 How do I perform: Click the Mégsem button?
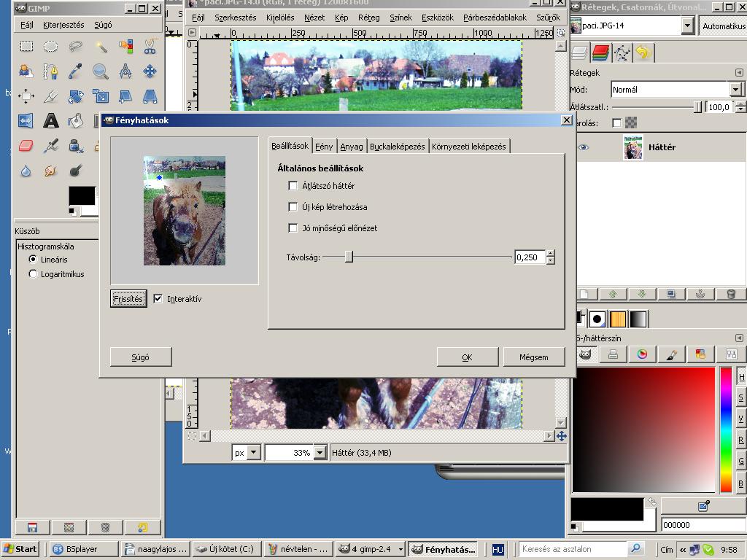(x=533, y=357)
